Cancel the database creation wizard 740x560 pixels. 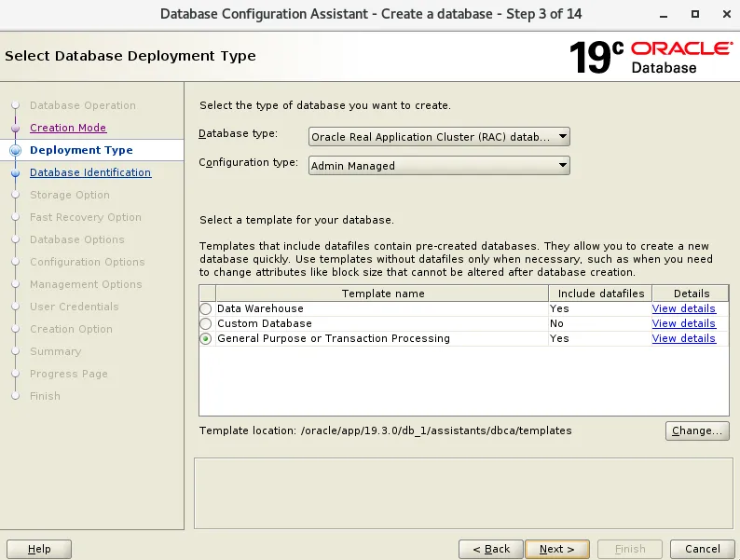[x=702, y=549]
